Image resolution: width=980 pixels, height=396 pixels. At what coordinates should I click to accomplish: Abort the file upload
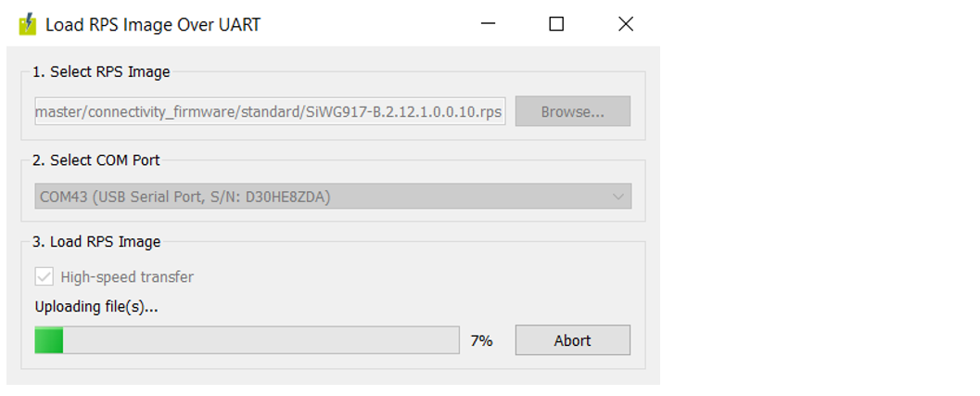click(572, 340)
